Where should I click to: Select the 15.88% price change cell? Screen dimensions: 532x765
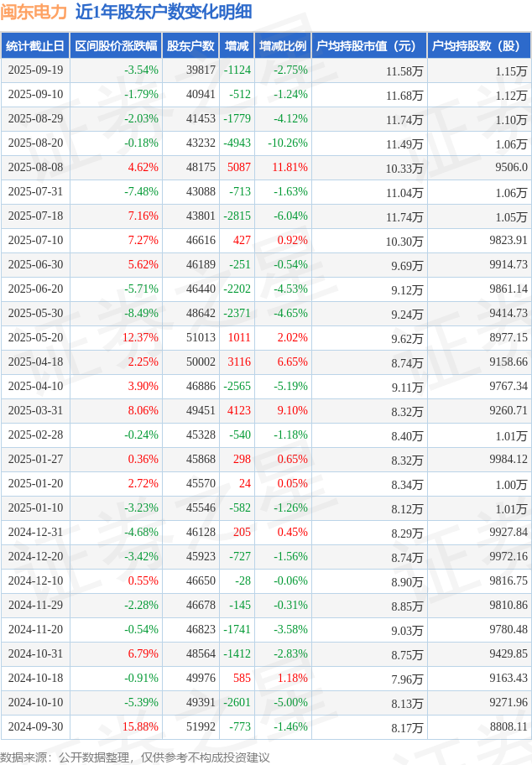[x=140, y=727]
